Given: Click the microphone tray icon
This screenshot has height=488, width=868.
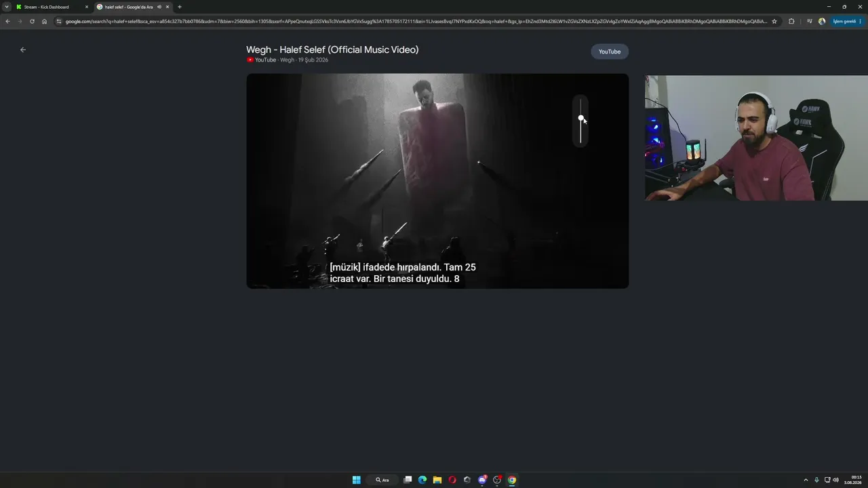Looking at the screenshot, I should pyautogui.click(x=816, y=480).
